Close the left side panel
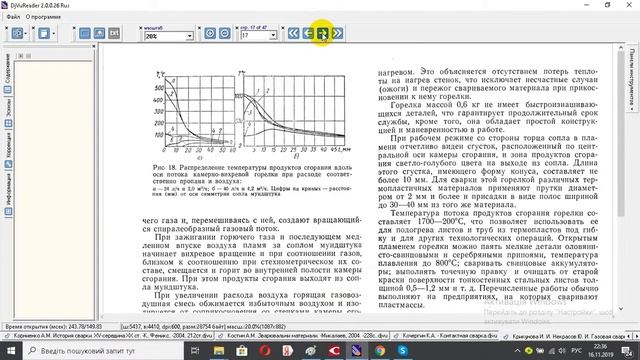Screen dimensions: 640x360 (x=93, y=47)
